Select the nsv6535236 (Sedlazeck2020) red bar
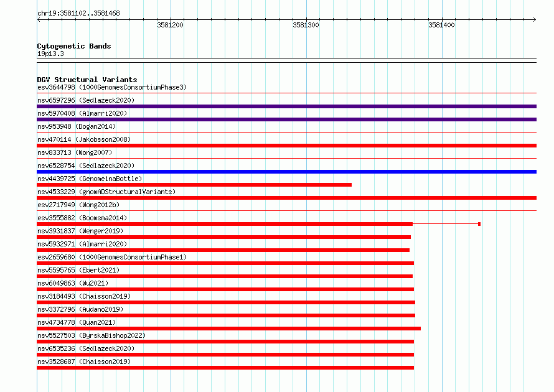 pos(225,355)
